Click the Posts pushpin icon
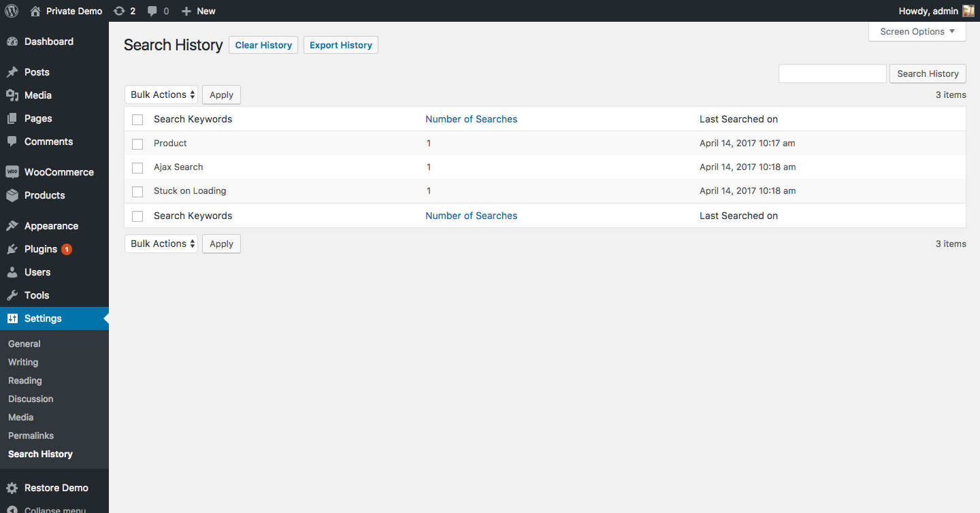980x513 pixels. point(12,72)
